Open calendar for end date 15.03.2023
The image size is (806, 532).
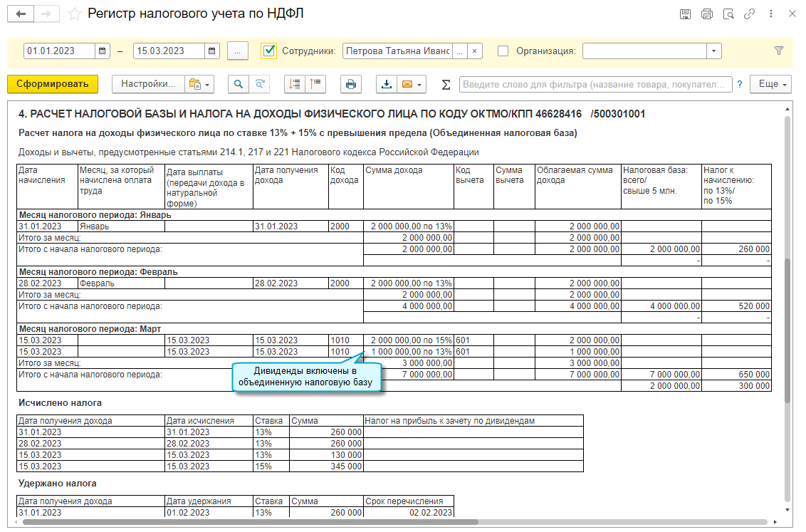click(212, 51)
